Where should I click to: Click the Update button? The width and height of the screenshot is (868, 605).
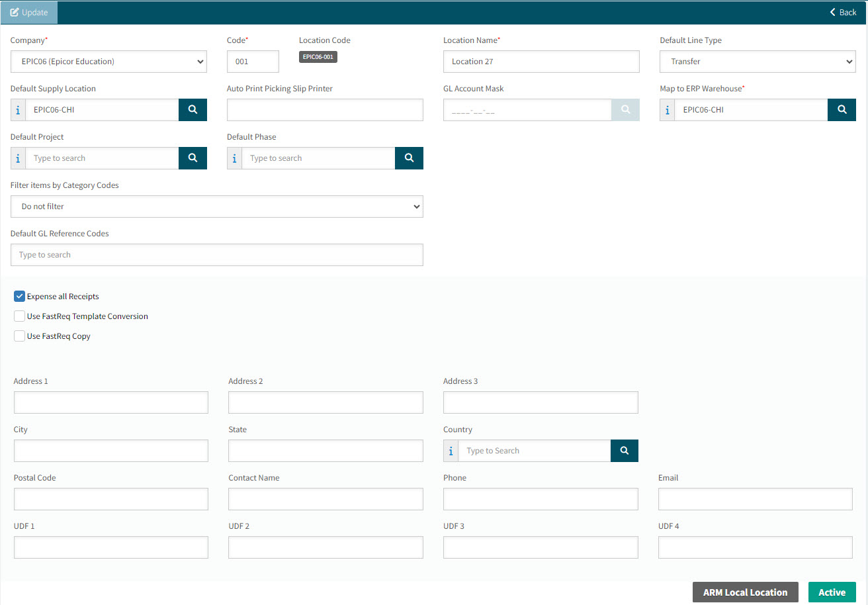click(29, 13)
